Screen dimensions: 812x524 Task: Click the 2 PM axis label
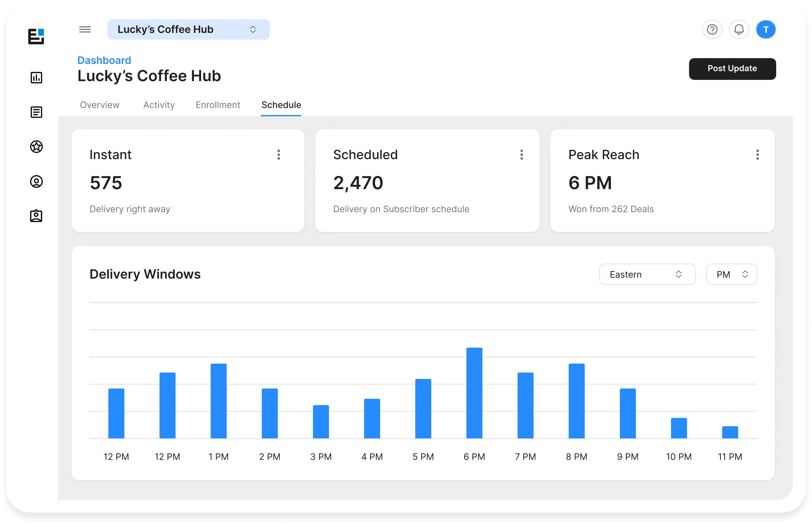click(269, 457)
